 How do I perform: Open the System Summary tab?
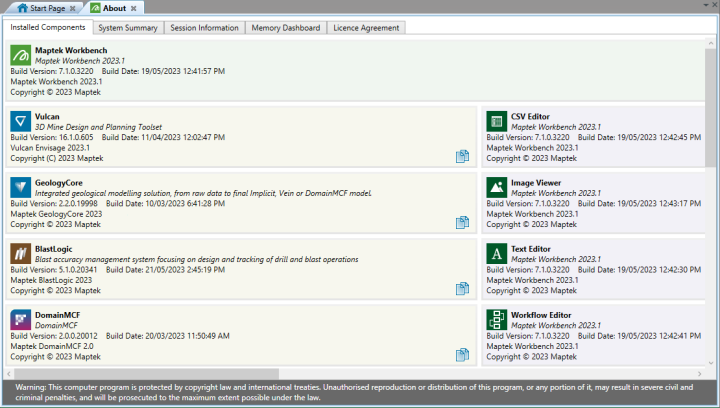tap(128, 28)
